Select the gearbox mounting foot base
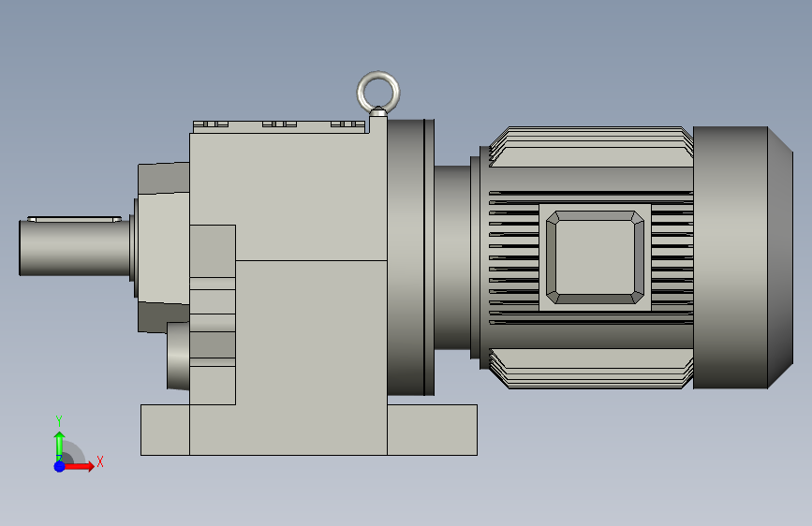The image size is (812, 526). pyautogui.click(x=309, y=430)
